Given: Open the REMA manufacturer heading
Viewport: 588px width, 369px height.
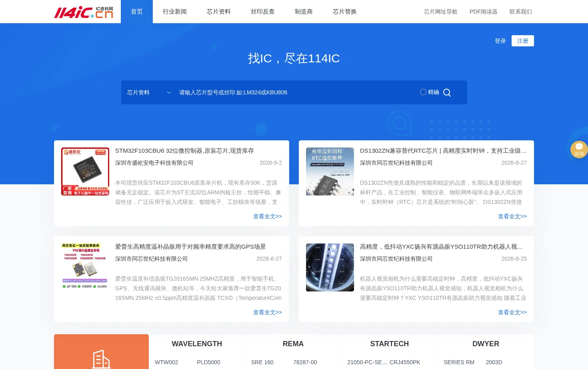Looking at the screenshot, I should coord(293,344).
